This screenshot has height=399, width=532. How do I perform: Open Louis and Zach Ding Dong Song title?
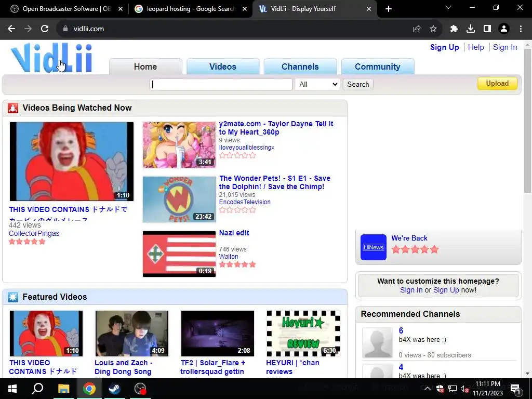point(124,367)
